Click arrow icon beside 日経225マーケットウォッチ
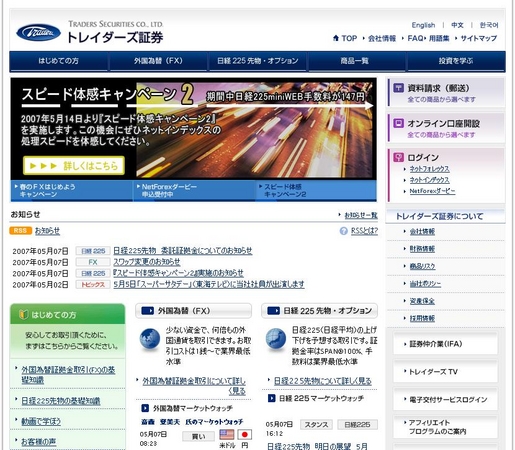515x450 pixels. coord(272,398)
